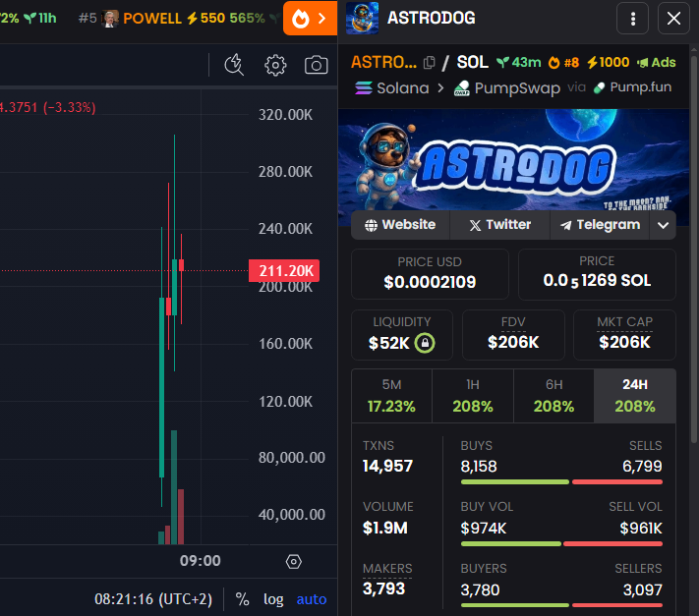Click the MKT CAP $206K box

pyautogui.click(x=624, y=334)
